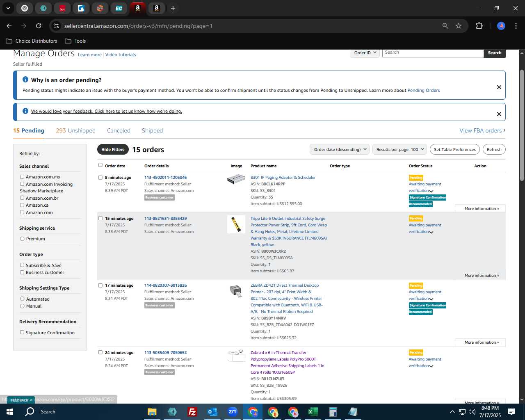This screenshot has height=420, width=525.
Task: Expand Awaiting payment verification for 8301 order
Action: pyautogui.click(x=431, y=191)
